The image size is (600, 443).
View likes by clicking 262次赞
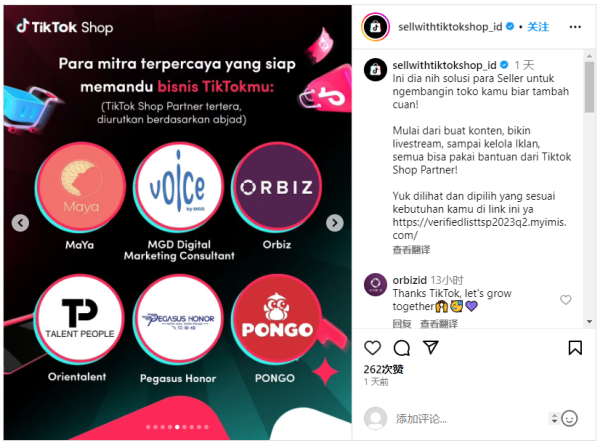coord(383,369)
